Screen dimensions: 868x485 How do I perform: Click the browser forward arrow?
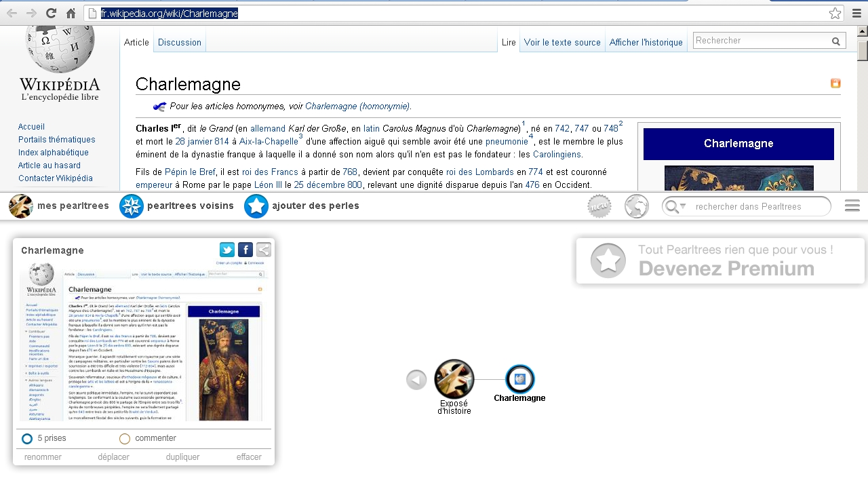pyautogui.click(x=31, y=13)
